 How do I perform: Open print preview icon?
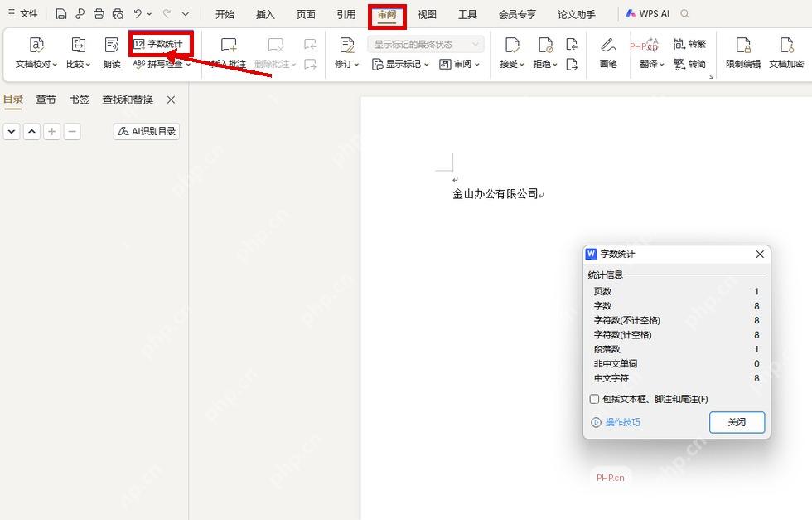pyautogui.click(x=118, y=14)
